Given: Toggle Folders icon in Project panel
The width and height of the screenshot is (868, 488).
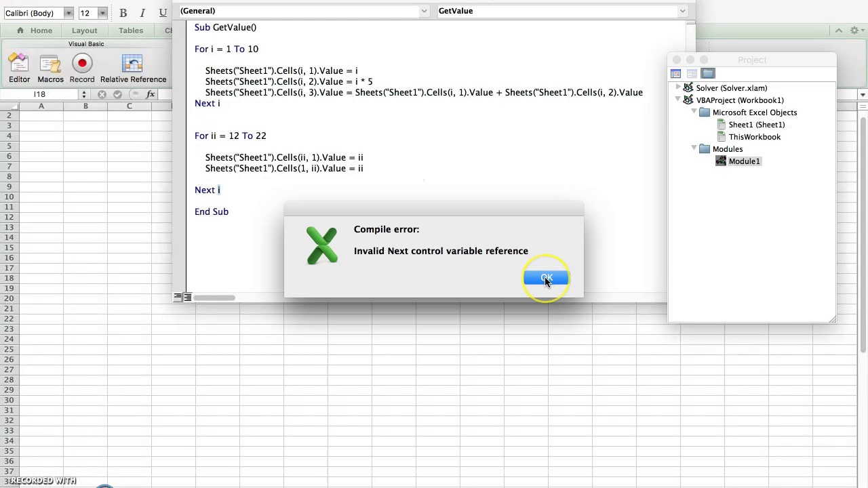Looking at the screenshot, I should point(708,73).
